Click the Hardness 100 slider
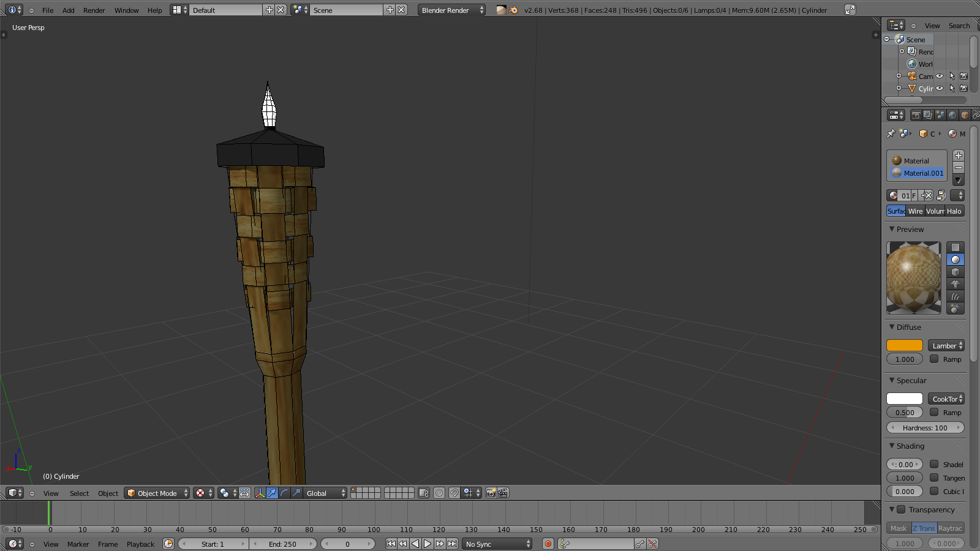This screenshot has width=980, height=551. (x=925, y=428)
